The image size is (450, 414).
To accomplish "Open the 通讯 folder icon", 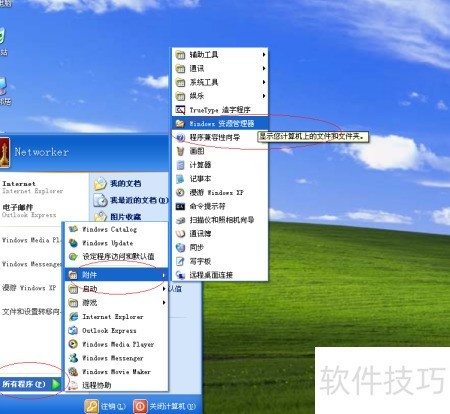I will coord(180,69).
